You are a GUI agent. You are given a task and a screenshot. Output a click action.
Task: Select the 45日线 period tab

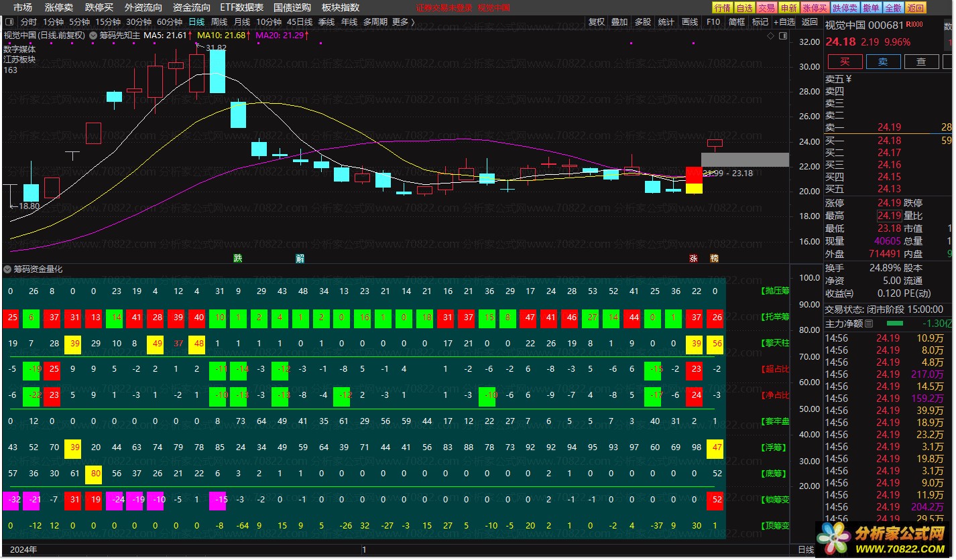point(300,22)
